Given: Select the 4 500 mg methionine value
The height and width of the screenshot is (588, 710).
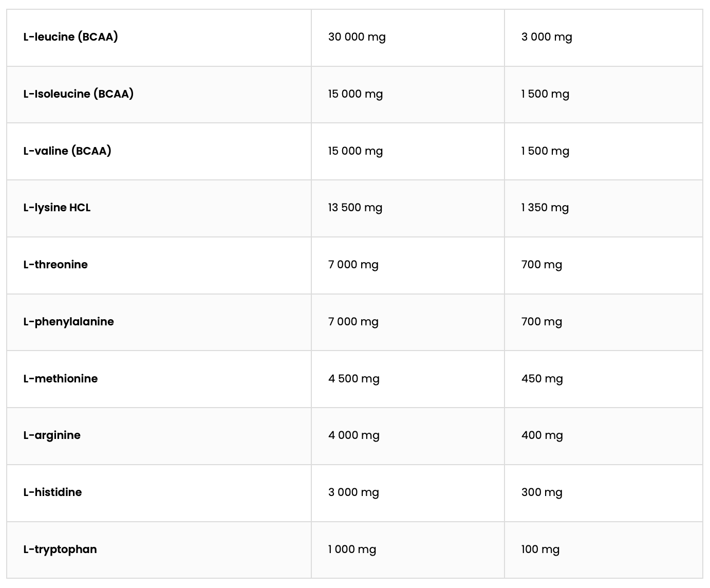Looking at the screenshot, I should point(354,379).
